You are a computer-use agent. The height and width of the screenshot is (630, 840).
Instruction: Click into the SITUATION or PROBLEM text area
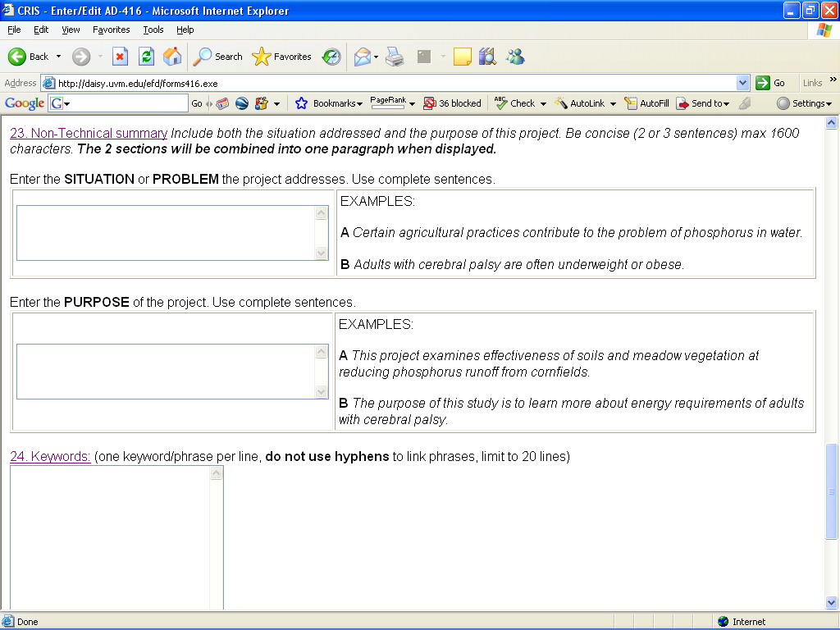166,233
